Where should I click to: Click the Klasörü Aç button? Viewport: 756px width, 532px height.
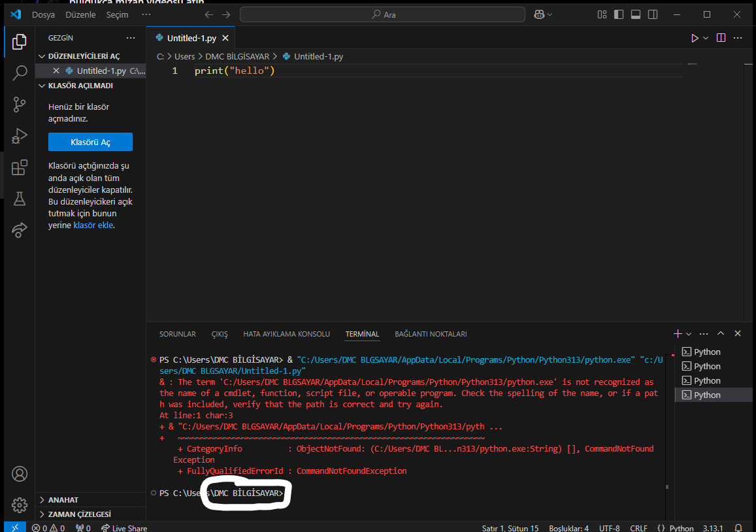90,142
